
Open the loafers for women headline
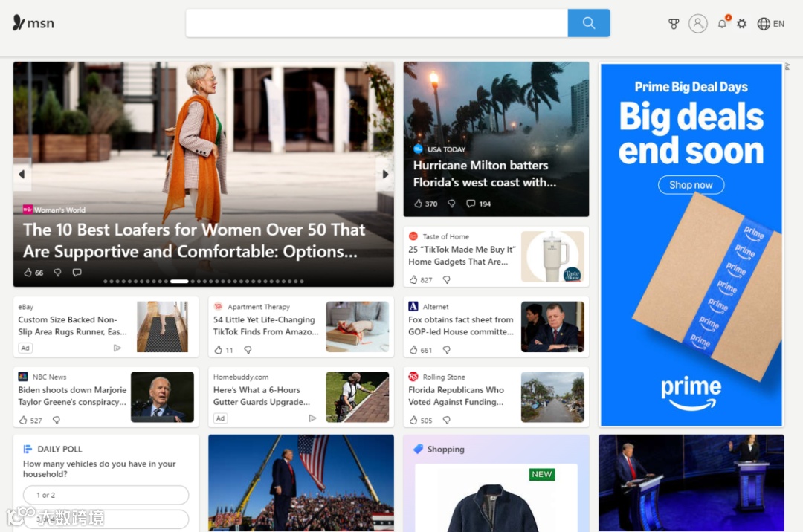pyautogui.click(x=194, y=241)
